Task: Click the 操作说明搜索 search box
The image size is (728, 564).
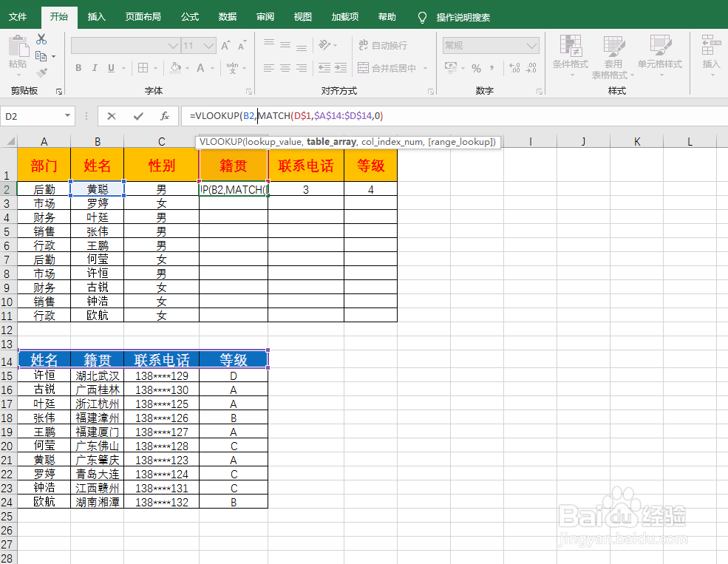Action: click(x=463, y=18)
